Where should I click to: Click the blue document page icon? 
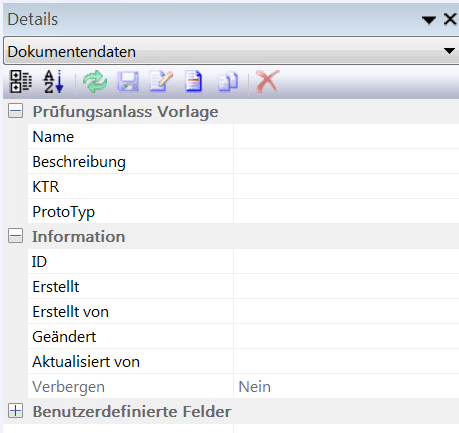(194, 81)
